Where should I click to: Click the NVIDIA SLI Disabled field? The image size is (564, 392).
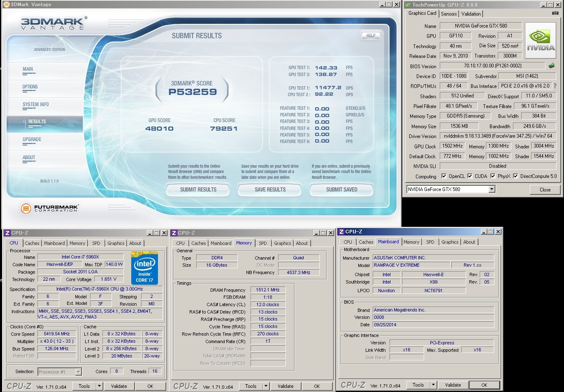pos(498,166)
